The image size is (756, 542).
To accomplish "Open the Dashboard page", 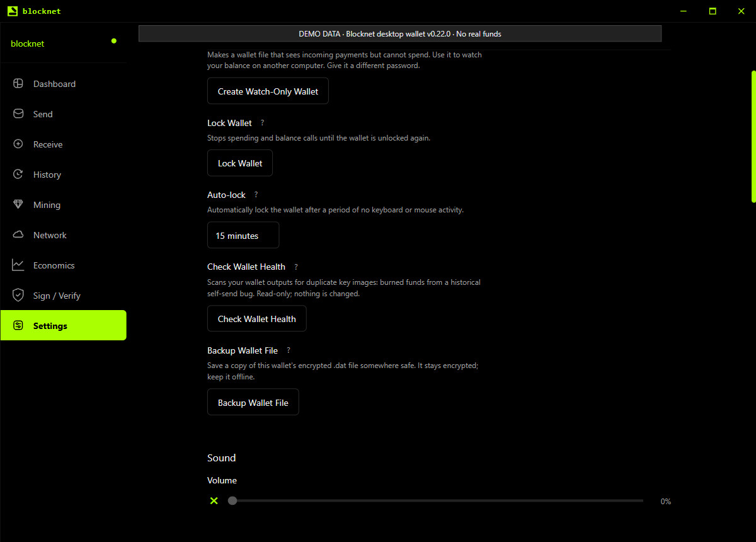I will (63, 84).
